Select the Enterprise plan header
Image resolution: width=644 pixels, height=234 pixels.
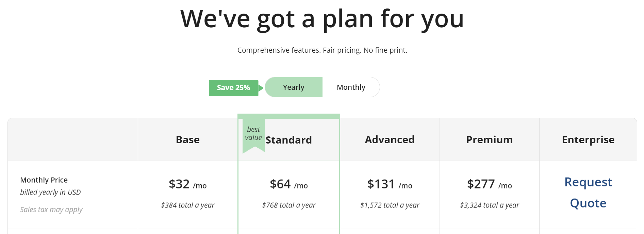click(x=588, y=140)
